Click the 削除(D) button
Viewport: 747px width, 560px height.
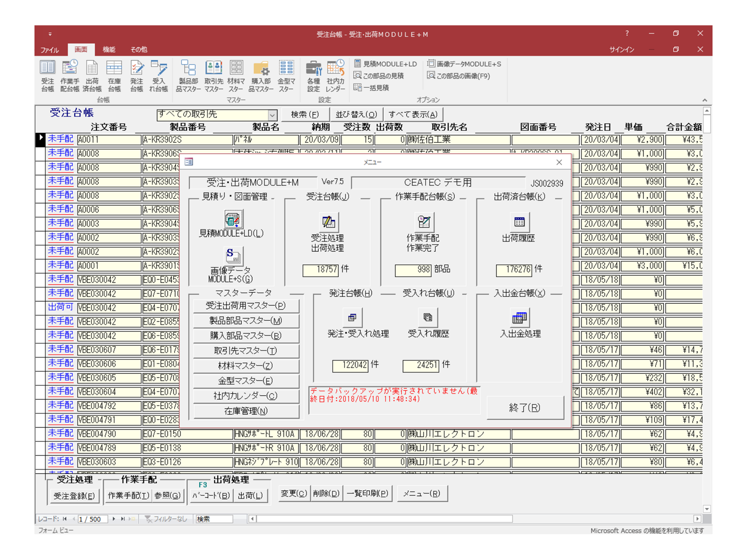326,494
